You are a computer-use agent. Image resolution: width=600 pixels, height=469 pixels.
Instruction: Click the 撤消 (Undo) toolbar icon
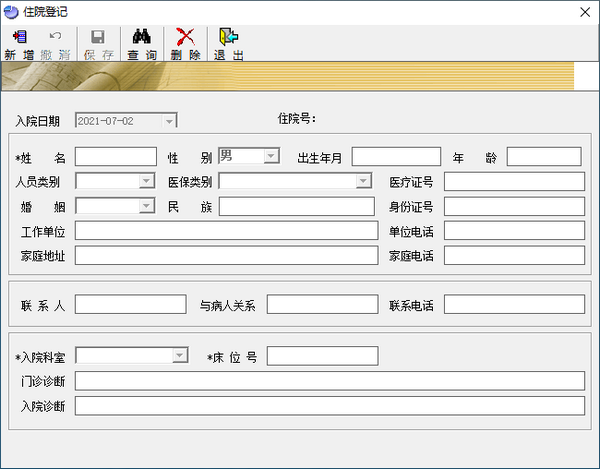56,38
